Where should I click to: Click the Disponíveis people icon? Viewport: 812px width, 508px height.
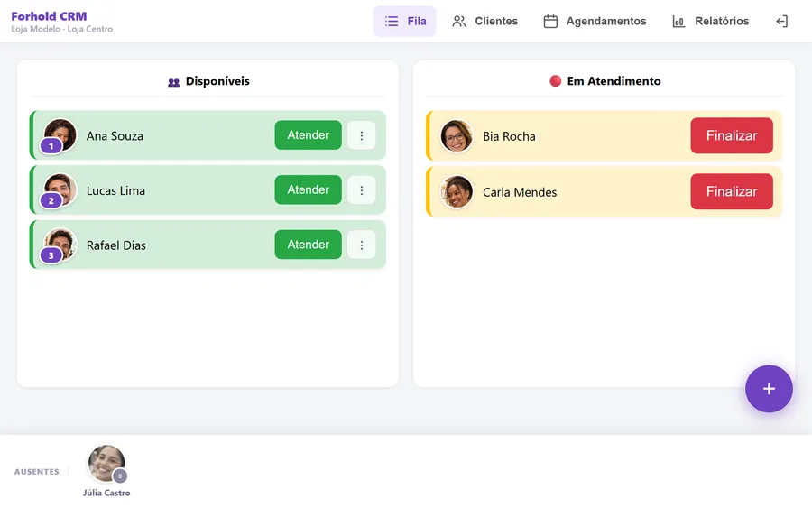(x=173, y=82)
